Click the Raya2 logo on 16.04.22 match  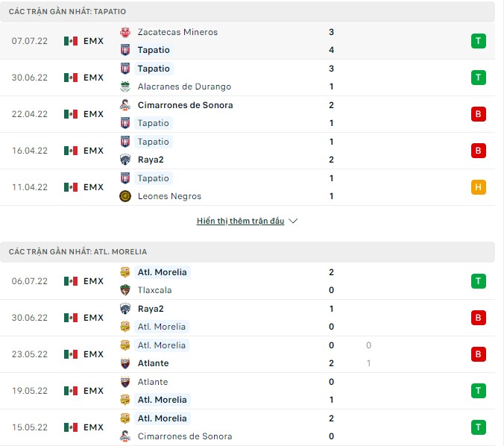pos(125,160)
